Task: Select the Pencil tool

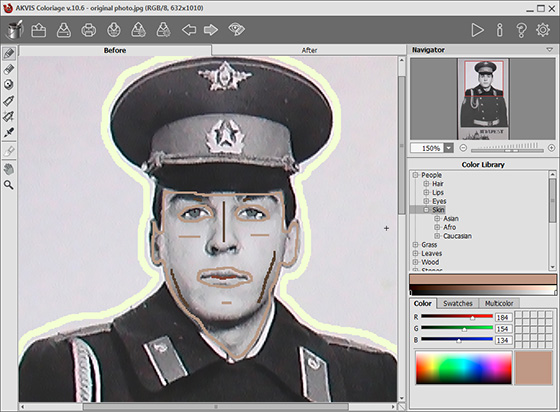Action: 9,54
